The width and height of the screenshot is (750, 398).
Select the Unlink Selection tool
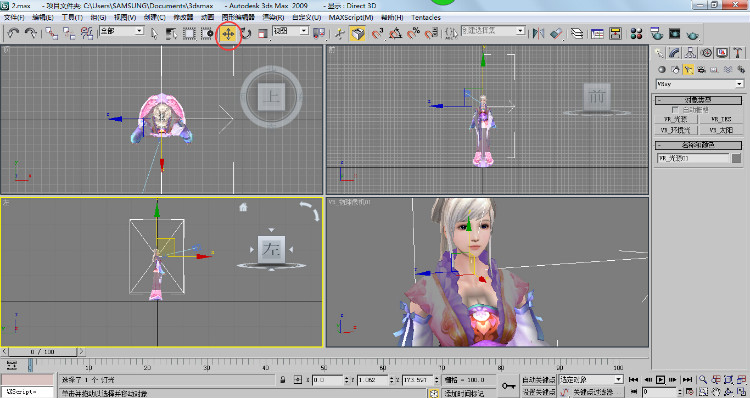[69, 33]
